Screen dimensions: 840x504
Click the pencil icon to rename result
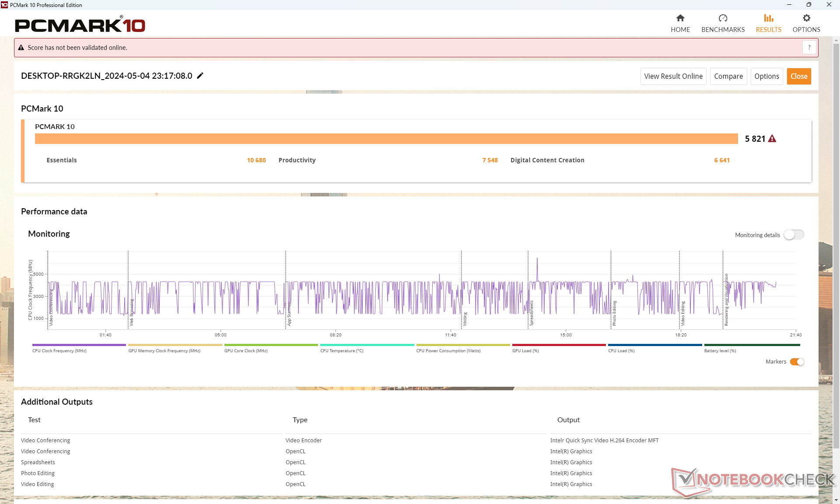200,76
